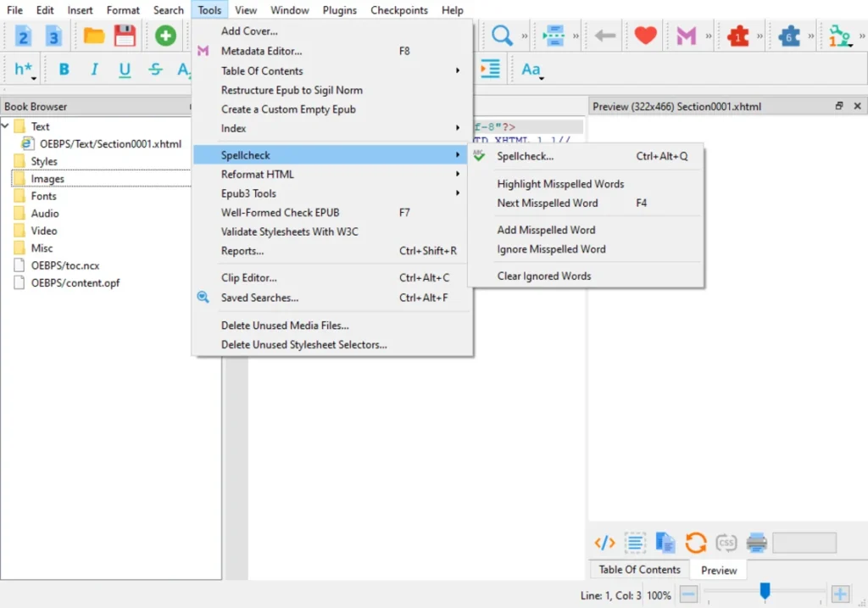The image size is (868, 608).
Task: Click the red heart donate icon
Action: click(x=645, y=36)
